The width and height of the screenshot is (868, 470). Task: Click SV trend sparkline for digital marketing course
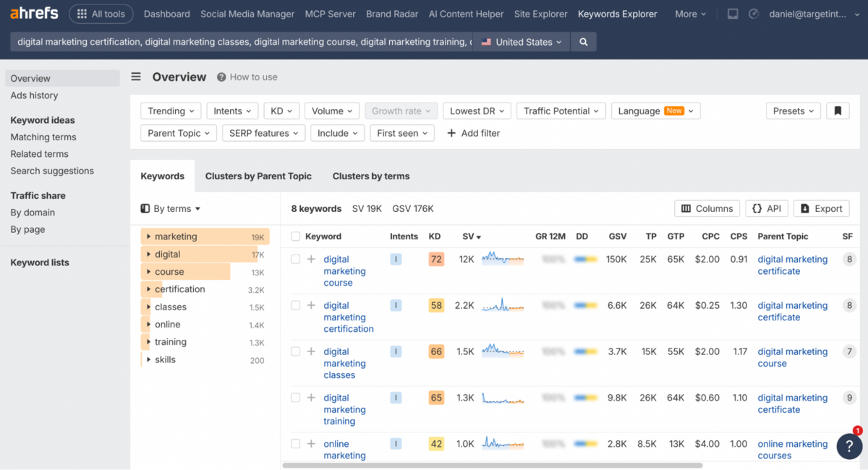[503, 258]
